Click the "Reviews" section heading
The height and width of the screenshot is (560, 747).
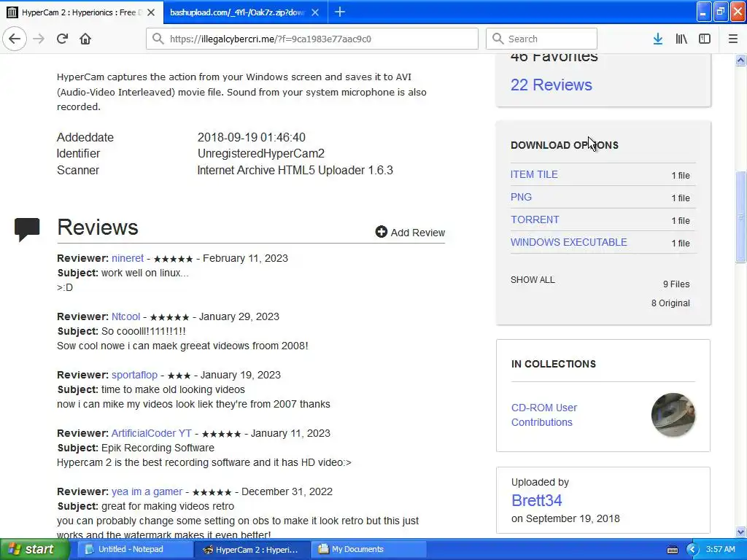pyautogui.click(x=98, y=227)
